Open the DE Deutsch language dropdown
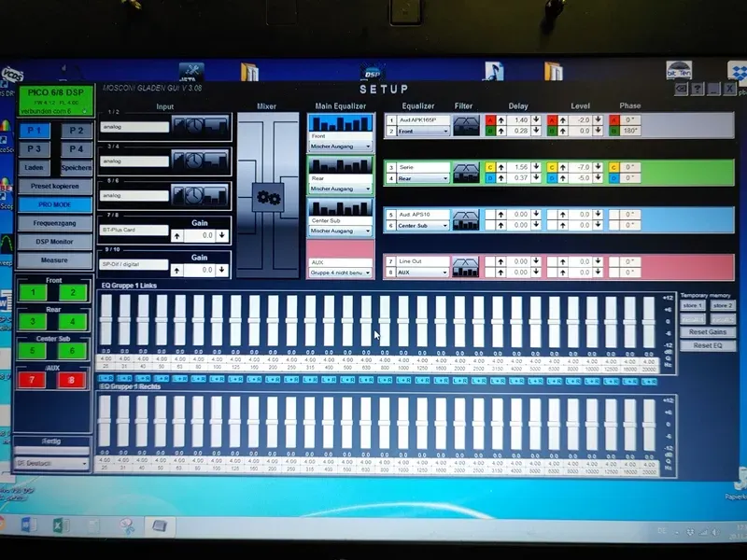This screenshot has height=560, width=747. tap(51, 463)
